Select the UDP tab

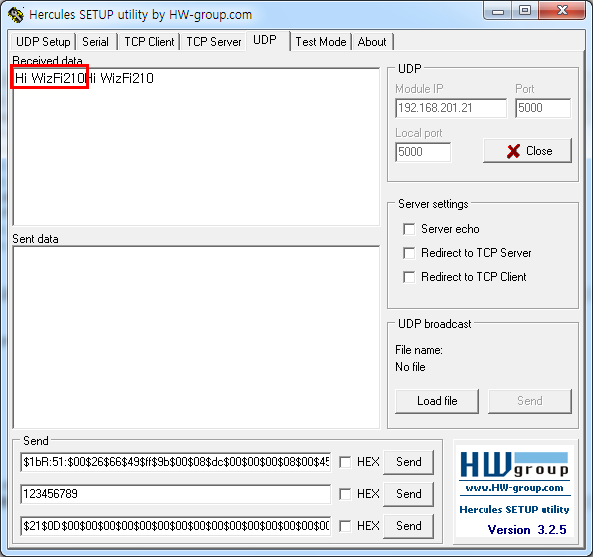(x=268, y=40)
